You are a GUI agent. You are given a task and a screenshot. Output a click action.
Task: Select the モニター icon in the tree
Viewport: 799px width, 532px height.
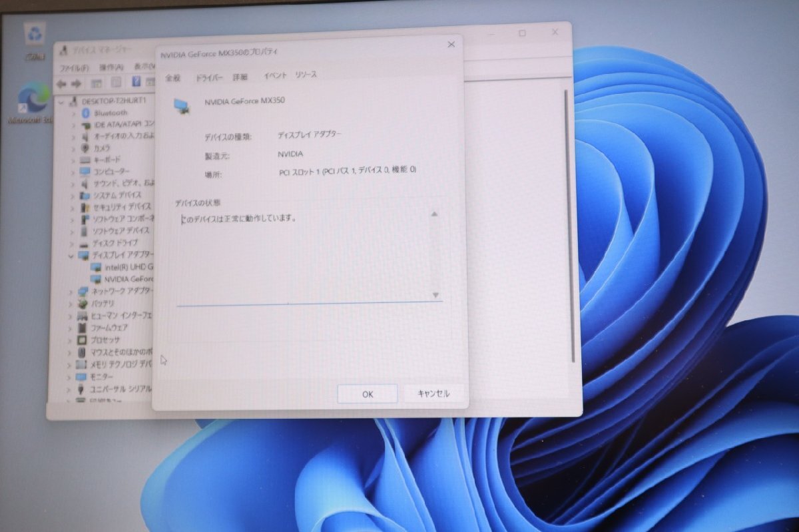pyautogui.click(x=82, y=376)
